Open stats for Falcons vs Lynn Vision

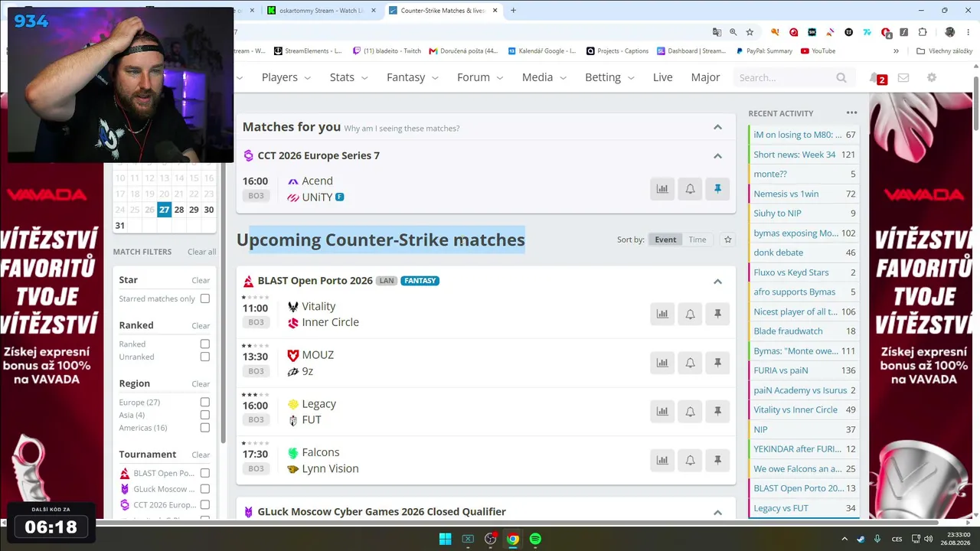662,460
